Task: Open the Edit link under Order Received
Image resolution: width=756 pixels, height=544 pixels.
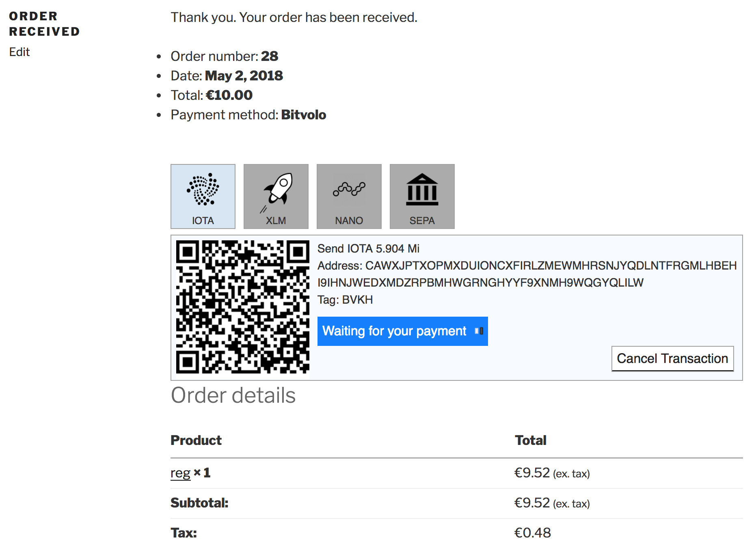Action: click(19, 52)
